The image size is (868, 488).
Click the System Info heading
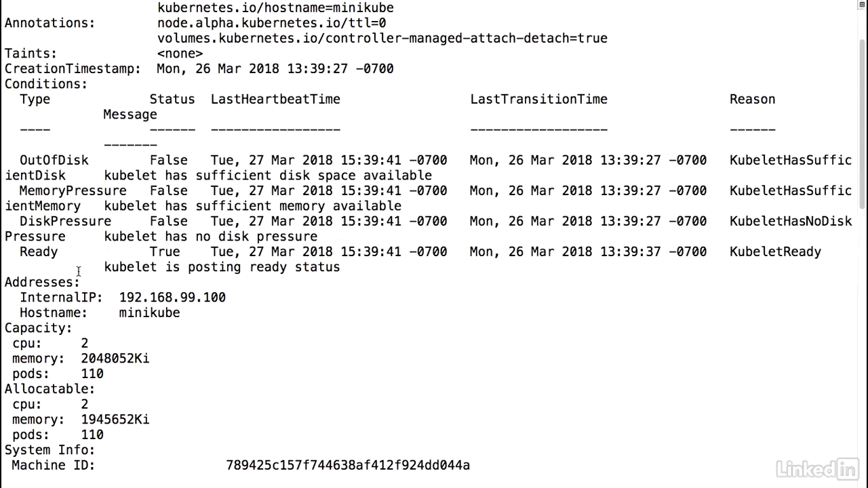(x=50, y=450)
